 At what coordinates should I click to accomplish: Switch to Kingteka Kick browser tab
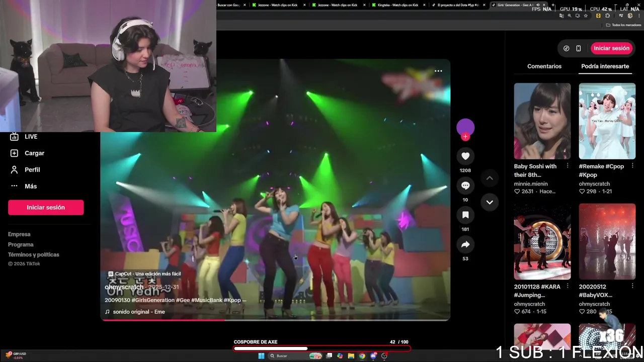(397, 5)
